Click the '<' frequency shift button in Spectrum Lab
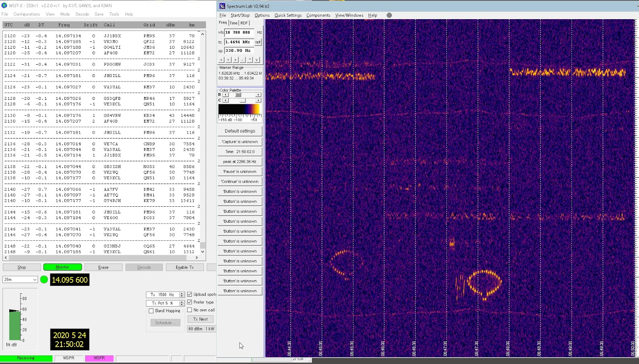Image resolution: width=639 pixels, height=364 pixels. 221,60
